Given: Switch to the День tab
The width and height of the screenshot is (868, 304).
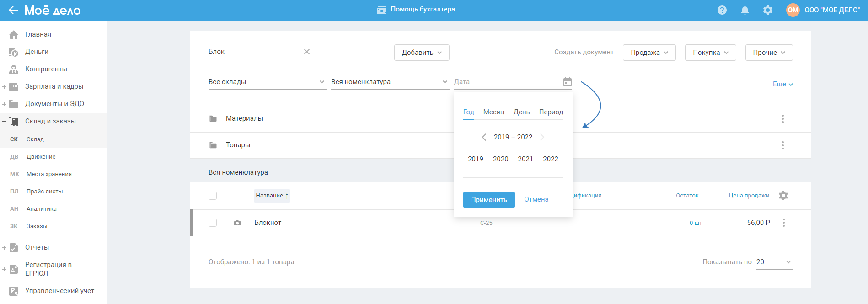Looking at the screenshot, I should 522,112.
